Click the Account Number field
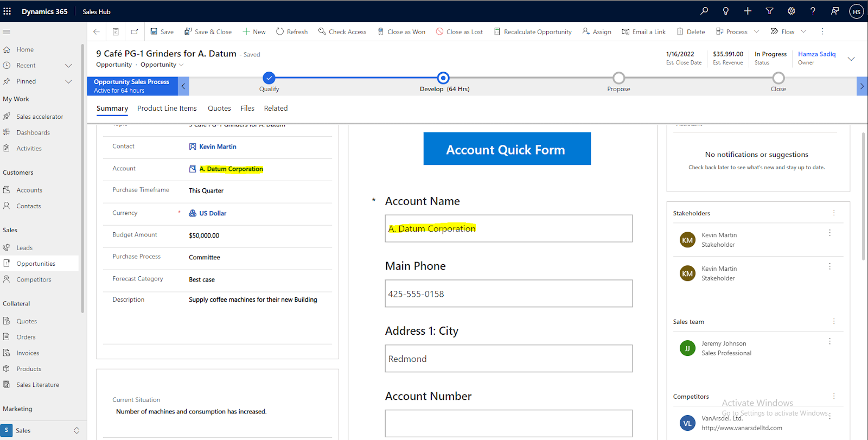 point(509,423)
